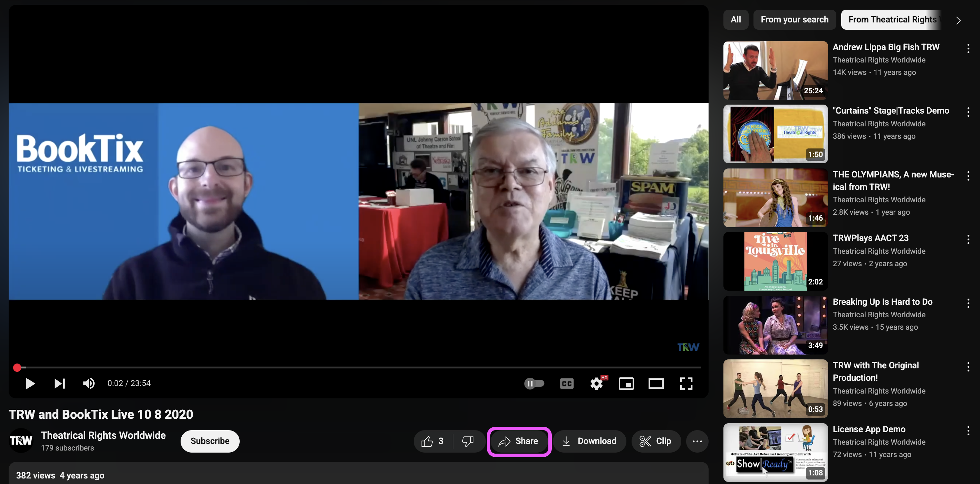Subscribe to Theatrical Rights Worldwide

210,441
